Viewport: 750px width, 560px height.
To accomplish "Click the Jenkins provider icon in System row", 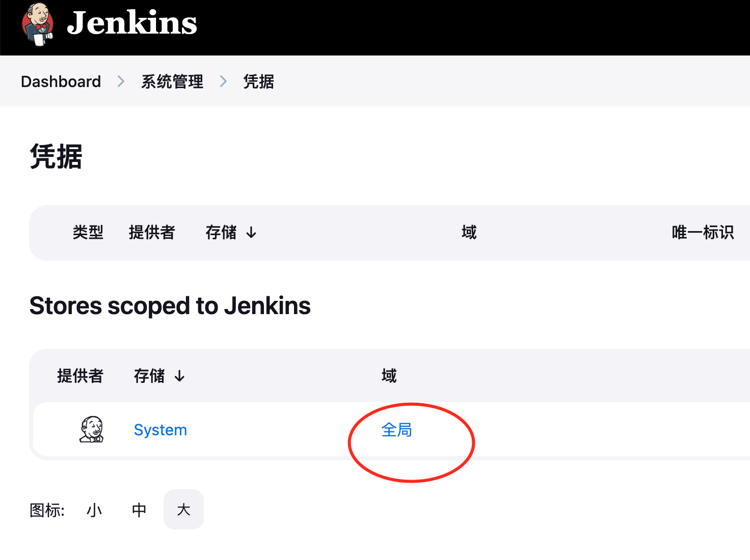I will [92, 430].
